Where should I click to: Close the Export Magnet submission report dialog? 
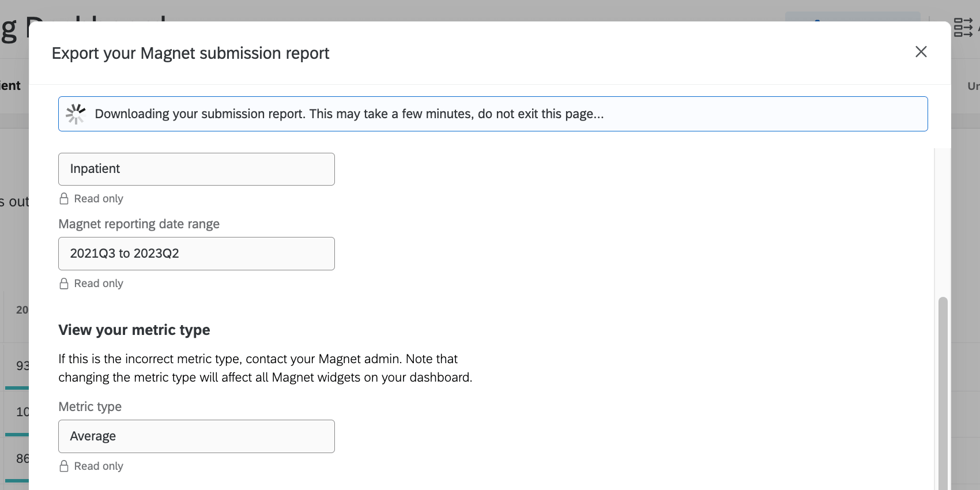click(921, 52)
